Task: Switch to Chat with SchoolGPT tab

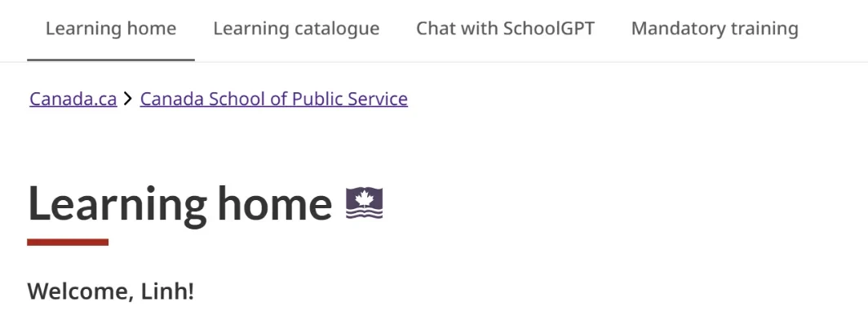Action: (506, 29)
